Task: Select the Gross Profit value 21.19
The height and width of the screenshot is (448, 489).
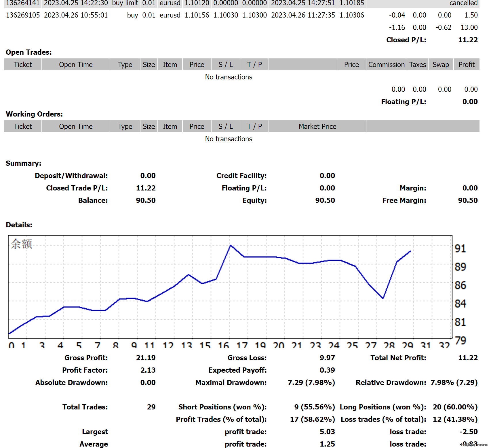Action: (146, 358)
